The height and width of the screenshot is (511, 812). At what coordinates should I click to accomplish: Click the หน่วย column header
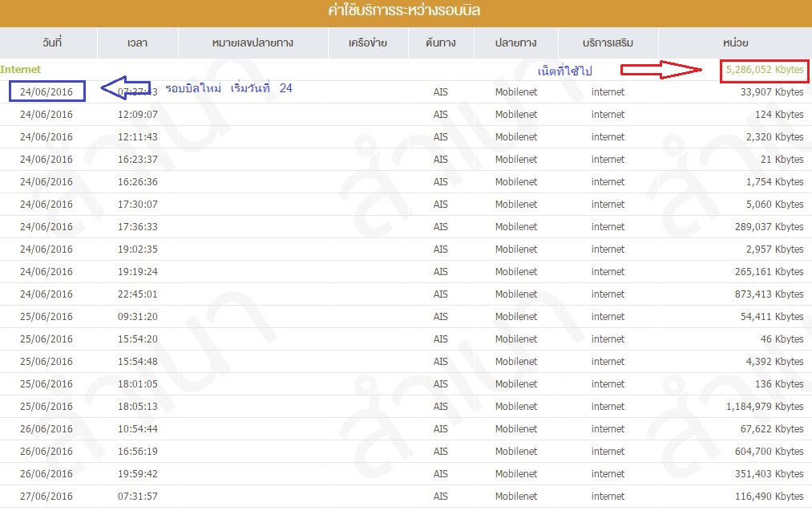pyautogui.click(x=735, y=43)
